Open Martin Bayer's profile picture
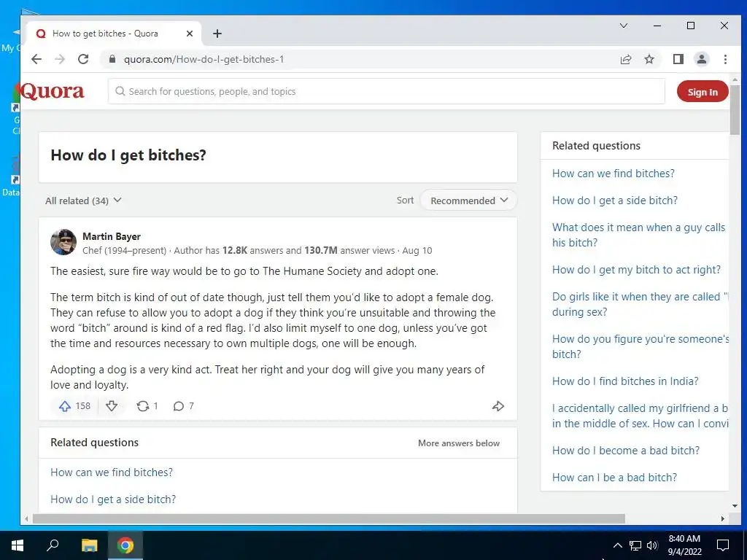 63,242
